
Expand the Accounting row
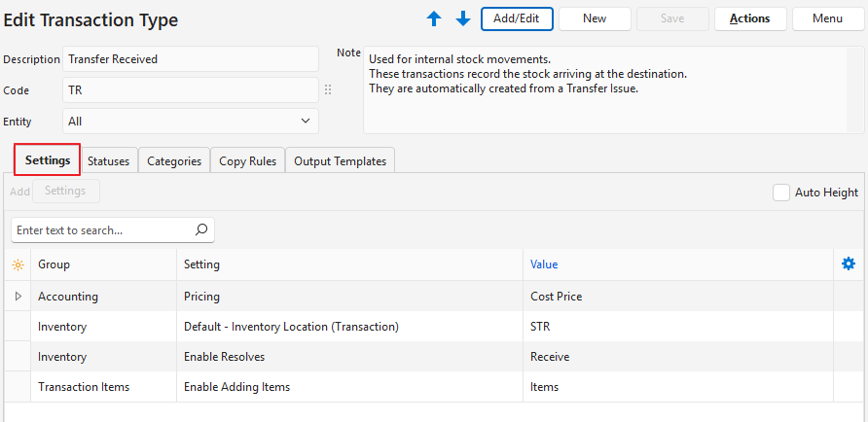pyautogui.click(x=18, y=296)
